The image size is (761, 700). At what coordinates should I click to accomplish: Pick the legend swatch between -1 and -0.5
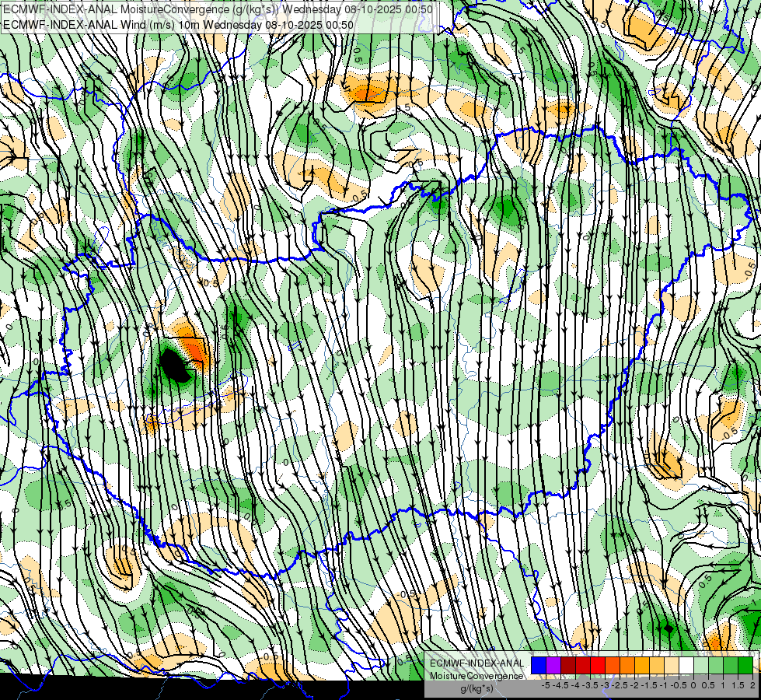pos(672,666)
